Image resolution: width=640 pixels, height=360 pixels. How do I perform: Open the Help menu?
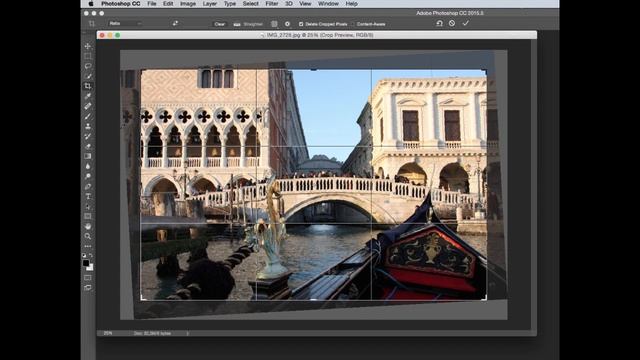[351, 4]
